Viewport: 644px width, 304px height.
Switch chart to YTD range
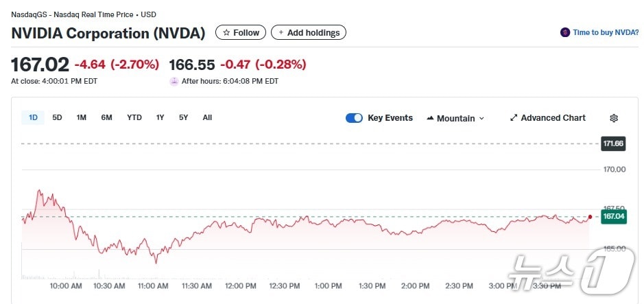(x=134, y=117)
